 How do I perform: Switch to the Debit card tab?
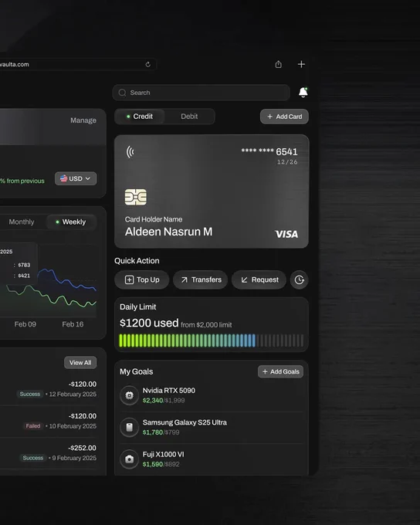pos(189,116)
